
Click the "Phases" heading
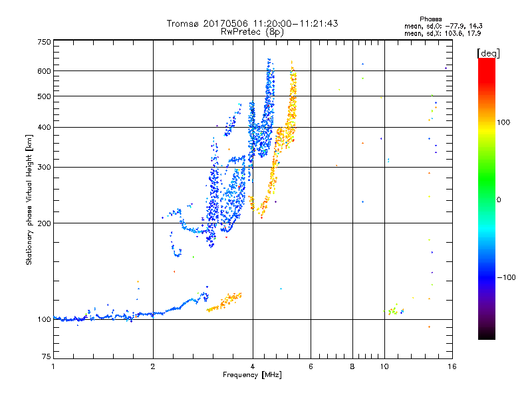pos(430,19)
